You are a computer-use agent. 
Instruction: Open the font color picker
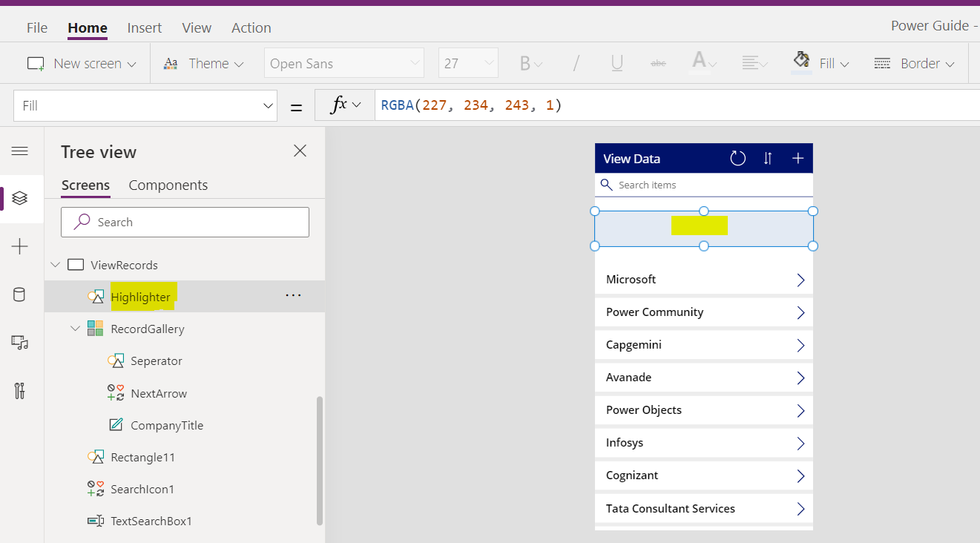click(704, 64)
